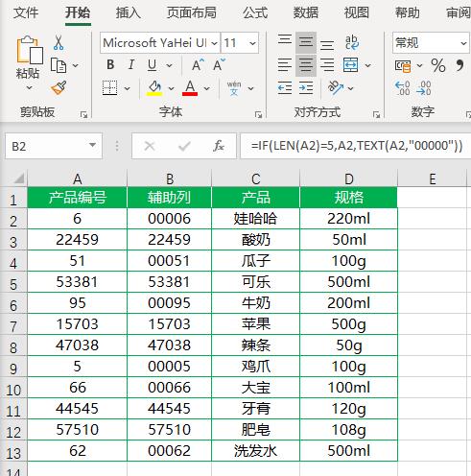Increase font size with larger A
471x476 pixels.
(198, 65)
